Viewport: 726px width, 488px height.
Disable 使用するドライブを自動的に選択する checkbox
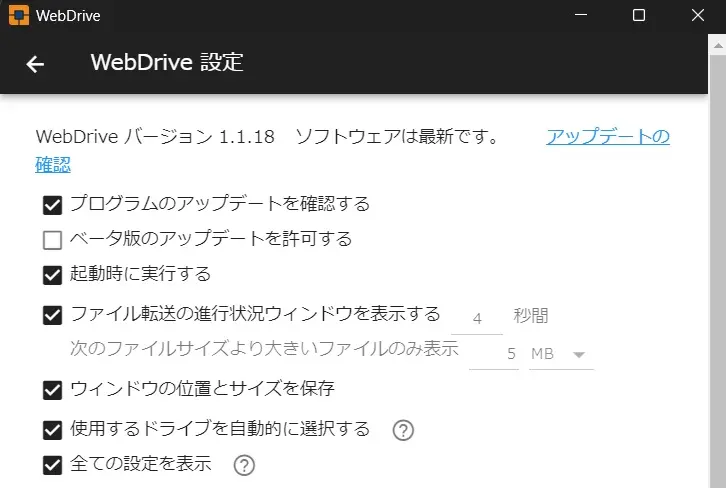point(52,430)
